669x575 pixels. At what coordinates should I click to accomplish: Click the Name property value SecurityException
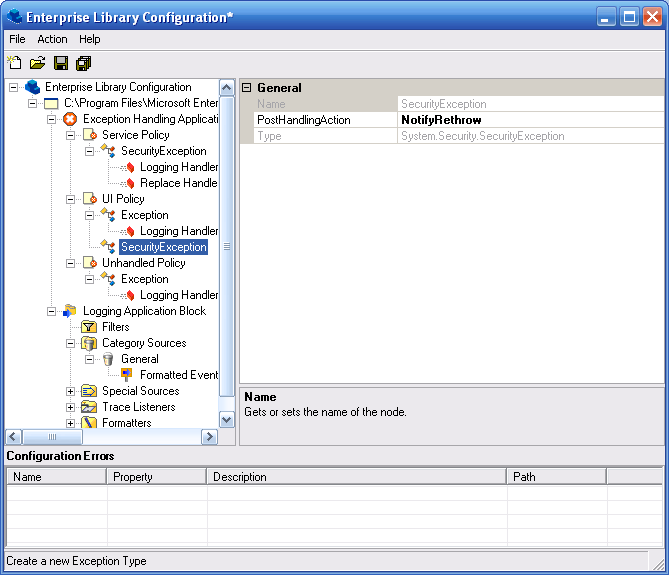click(530, 104)
